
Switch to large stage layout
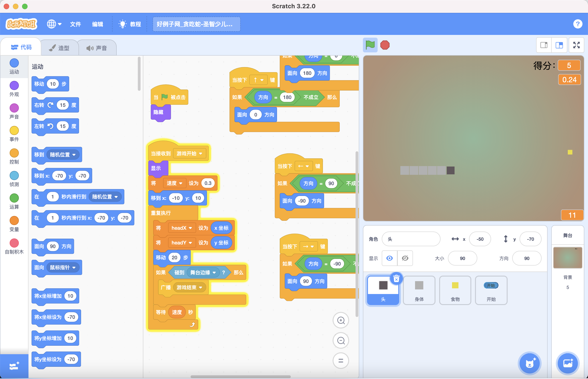pyautogui.click(x=559, y=45)
